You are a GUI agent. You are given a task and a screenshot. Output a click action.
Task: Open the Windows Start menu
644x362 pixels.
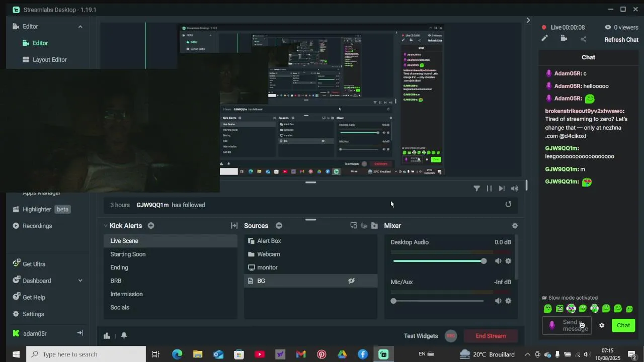[16, 354]
